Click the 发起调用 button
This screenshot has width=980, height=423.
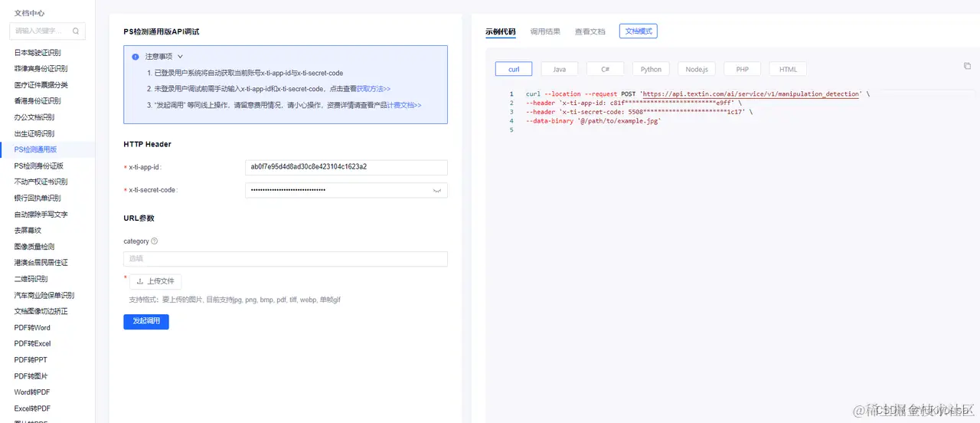(x=146, y=321)
